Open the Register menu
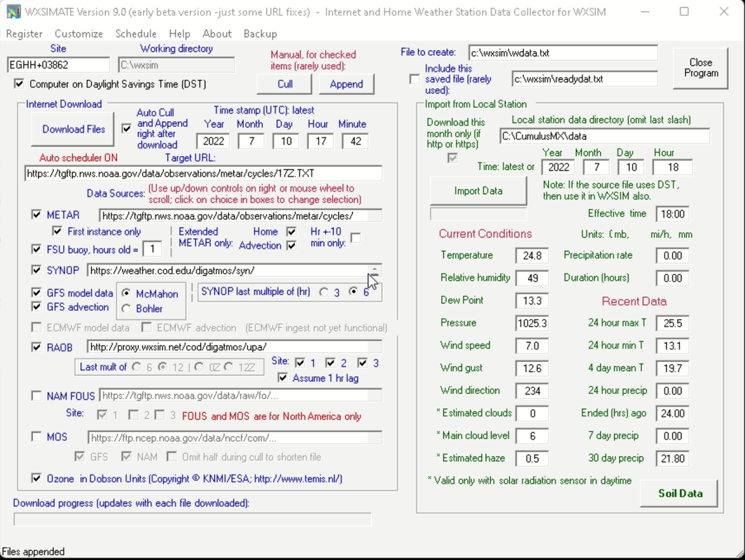Image resolution: width=745 pixels, height=560 pixels. tap(25, 34)
